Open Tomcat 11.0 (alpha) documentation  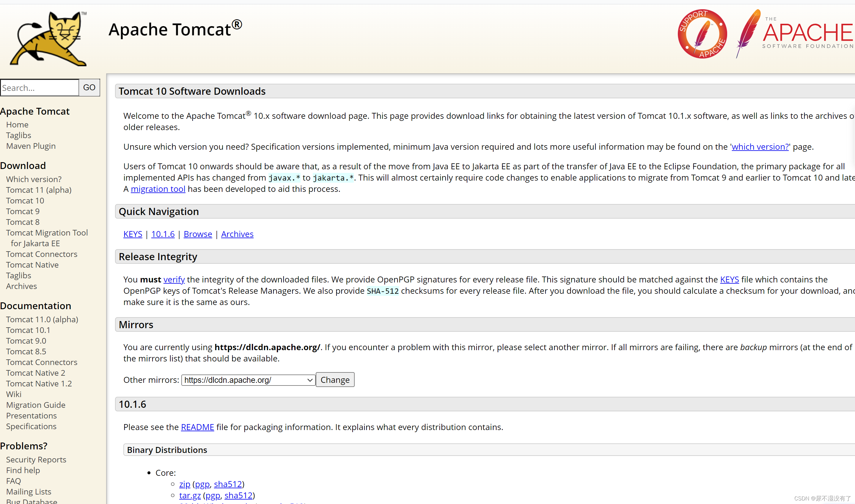point(42,320)
